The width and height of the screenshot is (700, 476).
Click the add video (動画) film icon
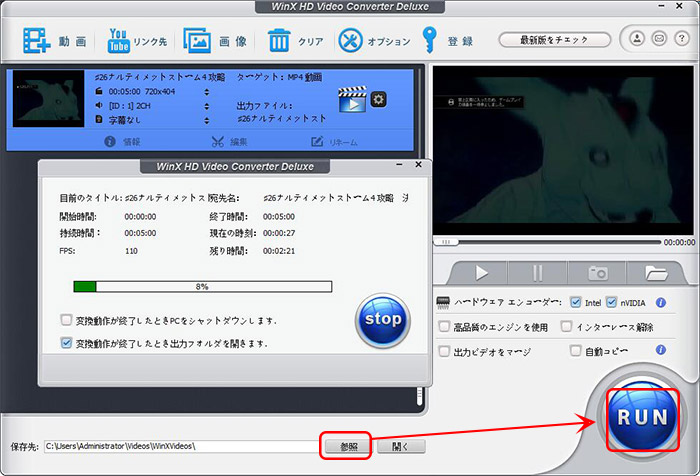pos(37,41)
